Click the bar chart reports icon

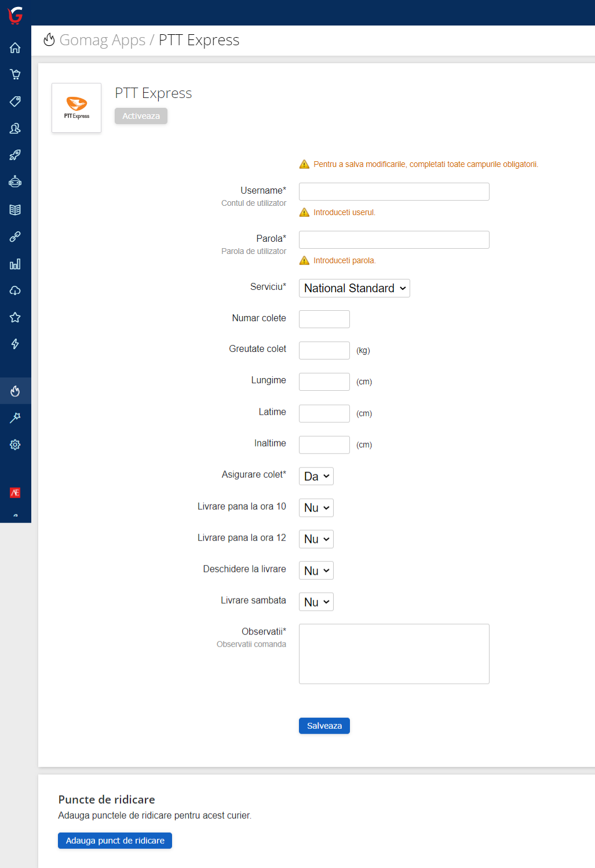pyautogui.click(x=15, y=264)
